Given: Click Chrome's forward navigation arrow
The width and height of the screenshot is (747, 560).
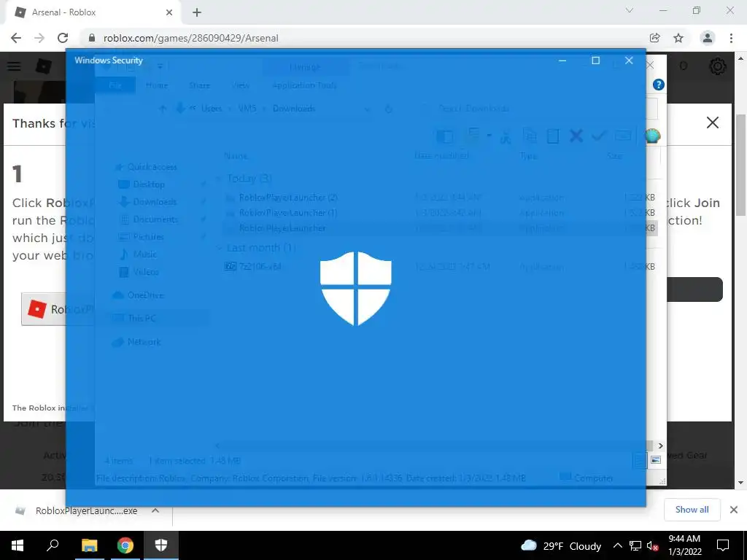Looking at the screenshot, I should pyautogui.click(x=39, y=38).
